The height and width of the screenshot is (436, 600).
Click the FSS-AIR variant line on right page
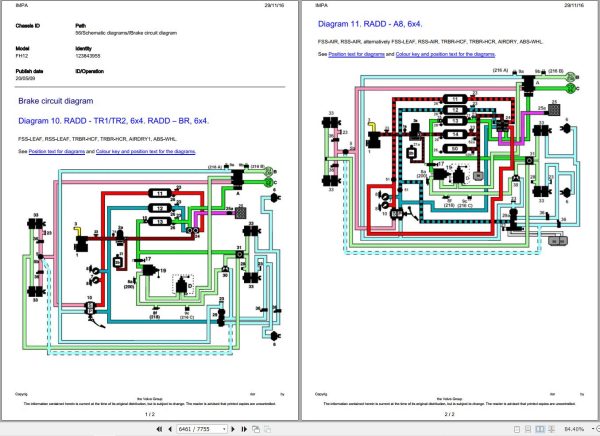pyautogui.click(x=430, y=42)
